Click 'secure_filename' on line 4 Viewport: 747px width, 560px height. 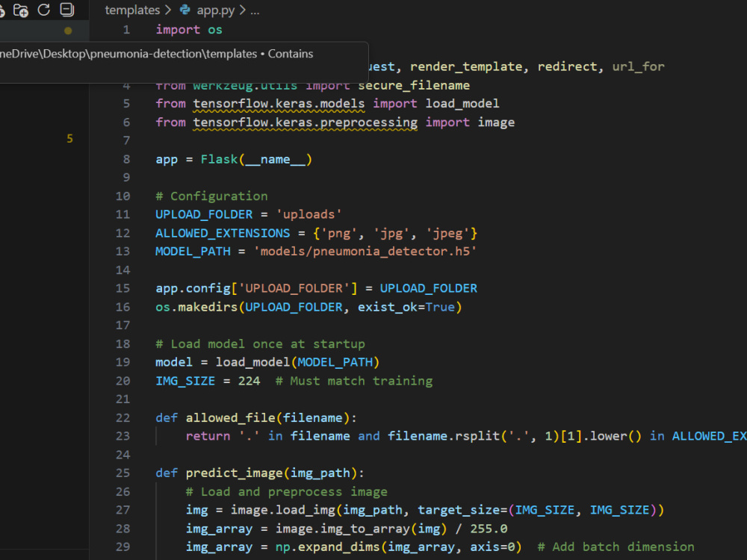point(414,85)
